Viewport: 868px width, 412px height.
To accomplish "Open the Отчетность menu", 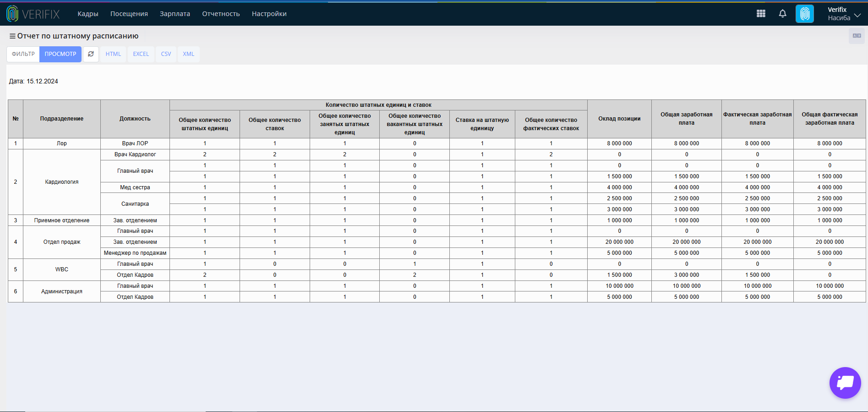I will pos(221,14).
